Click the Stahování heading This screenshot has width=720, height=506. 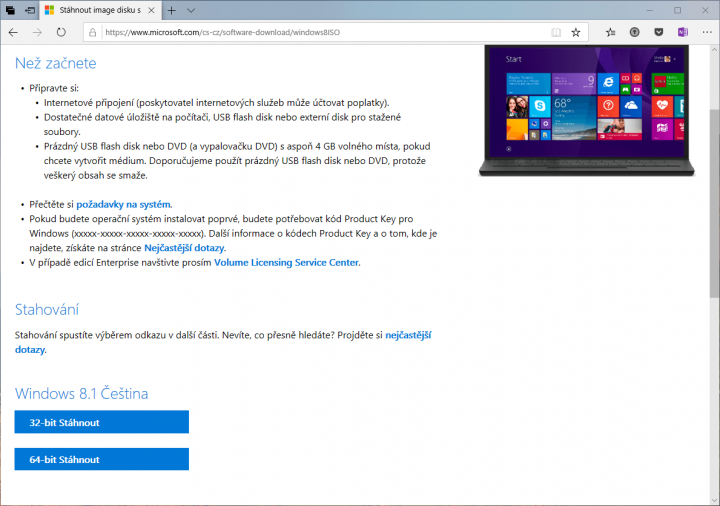point(47,309)
